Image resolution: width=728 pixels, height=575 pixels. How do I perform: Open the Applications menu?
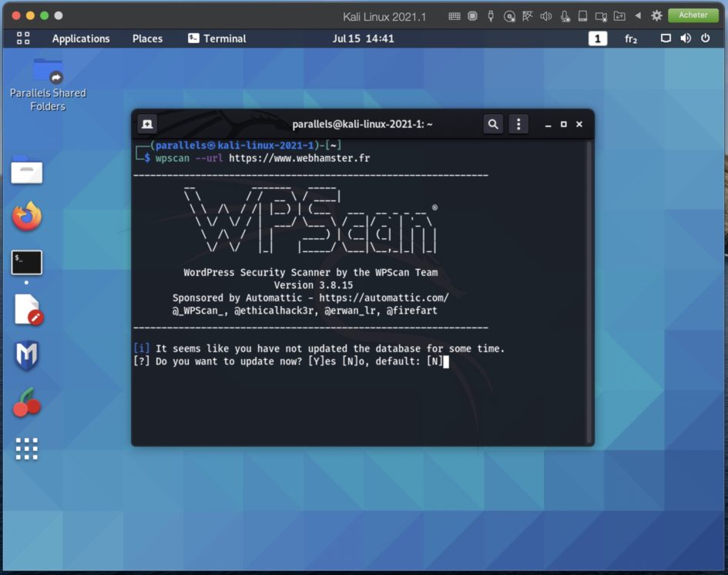(81, 39)
